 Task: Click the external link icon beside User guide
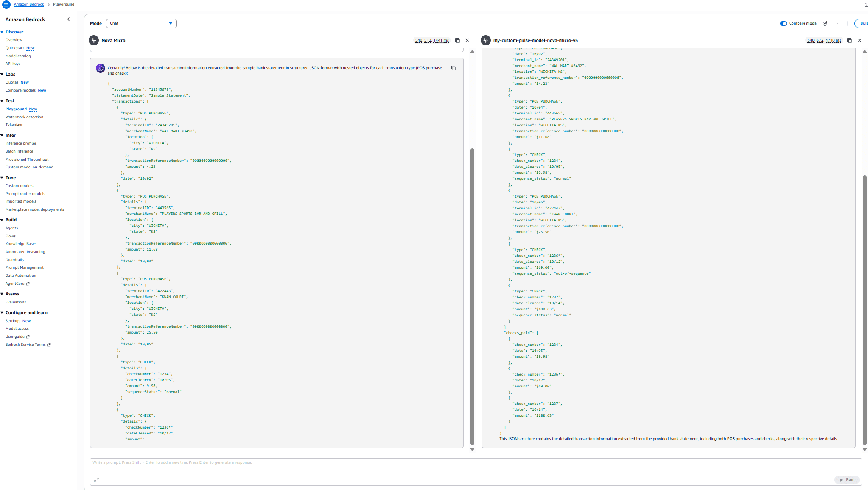tap(28, 337)
